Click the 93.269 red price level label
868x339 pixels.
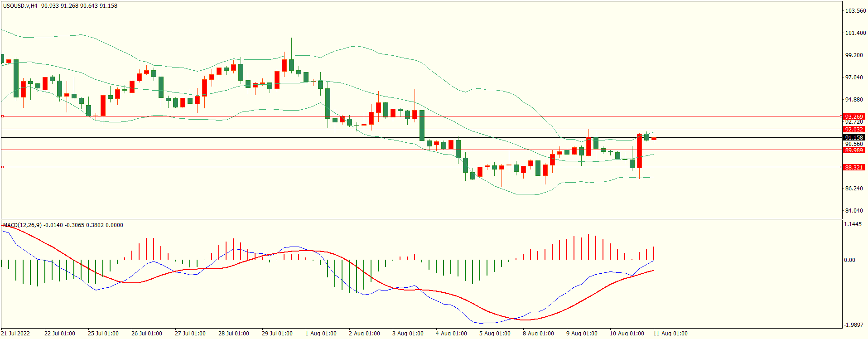[854, 116]
